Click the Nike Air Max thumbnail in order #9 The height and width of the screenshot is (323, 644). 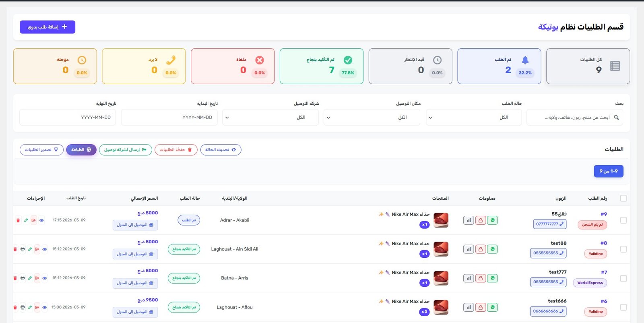[x=441, y=220]
